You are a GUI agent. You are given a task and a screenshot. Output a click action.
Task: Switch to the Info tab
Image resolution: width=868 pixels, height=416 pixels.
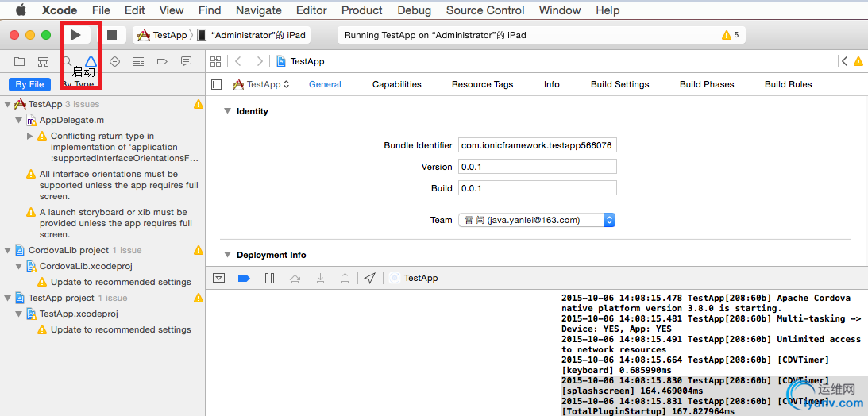click(551, 85)
